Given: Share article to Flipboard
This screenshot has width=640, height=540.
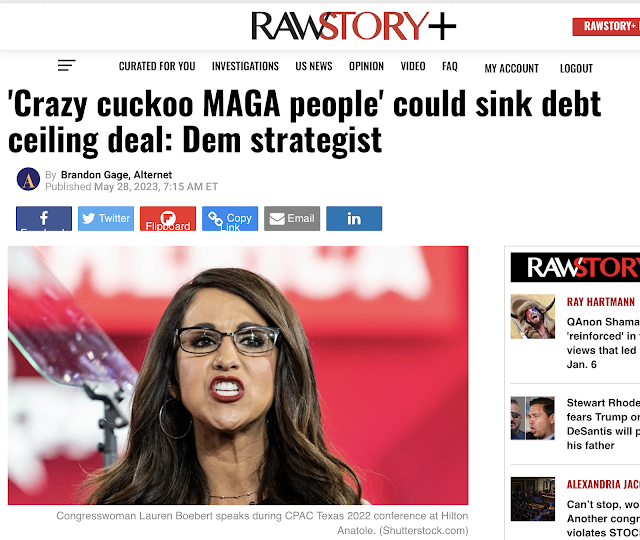Looking at the screenshot, I should (168, 218).
